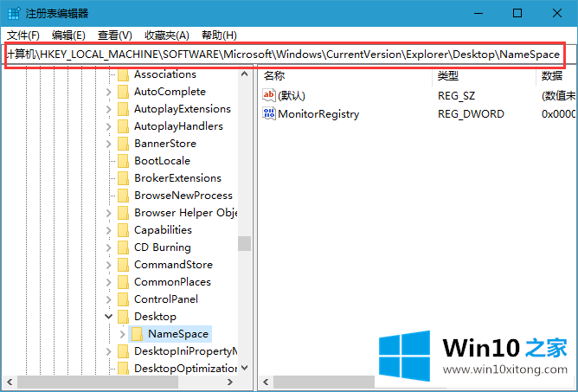
Task: Click the (默认) string value icon
Action: pyautogui.click(x=269, y=95)
